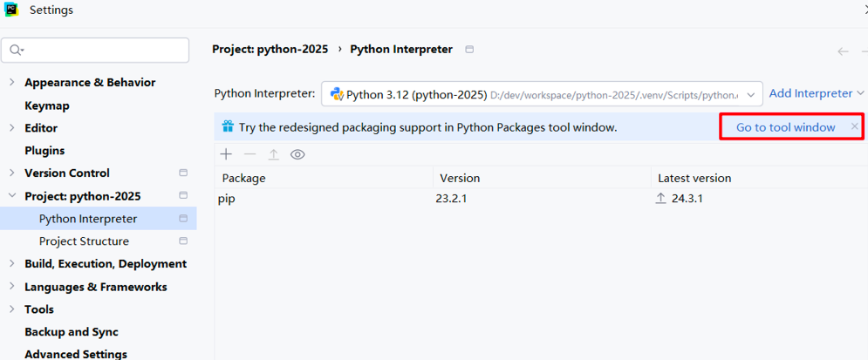The image size is (868, 360).
Task: Collapse the Project: python-2025 section
Action: 11,196
